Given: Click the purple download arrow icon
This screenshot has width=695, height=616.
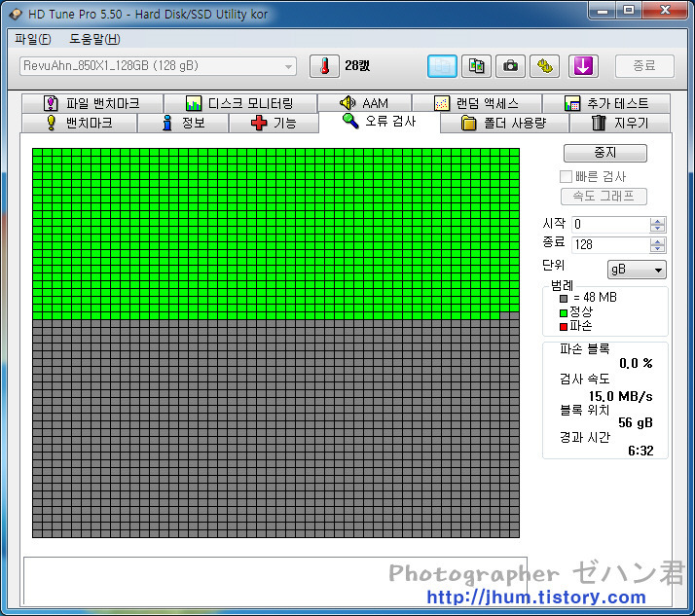Looking at the screenshot, I should pos(583,66).
